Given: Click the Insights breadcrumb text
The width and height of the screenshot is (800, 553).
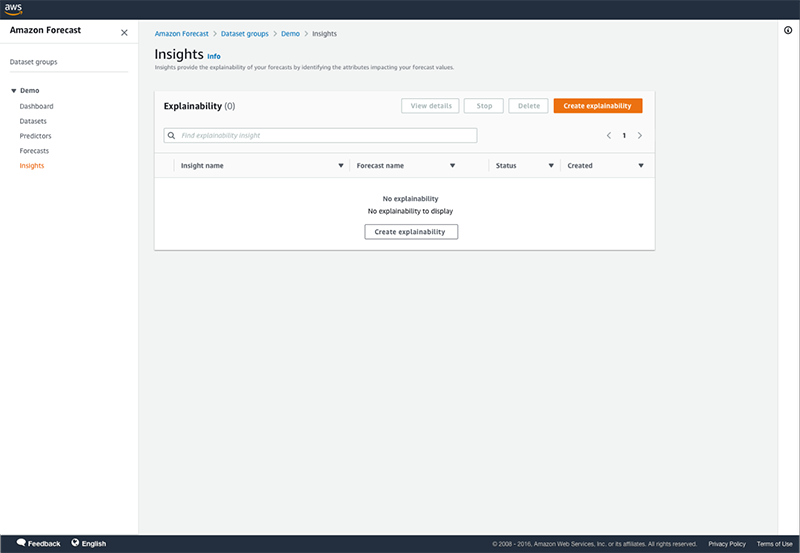Looking at the screenshot, I should pyautogui.click(x=324, y=34).
